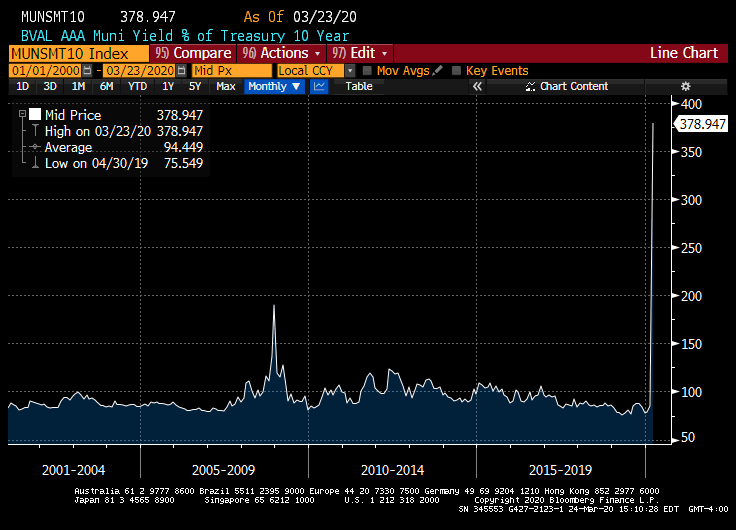Click the white Mid Price color swatch
This screenshot has height=530, width=736.
pyautogui.click(x=36, y=115)
